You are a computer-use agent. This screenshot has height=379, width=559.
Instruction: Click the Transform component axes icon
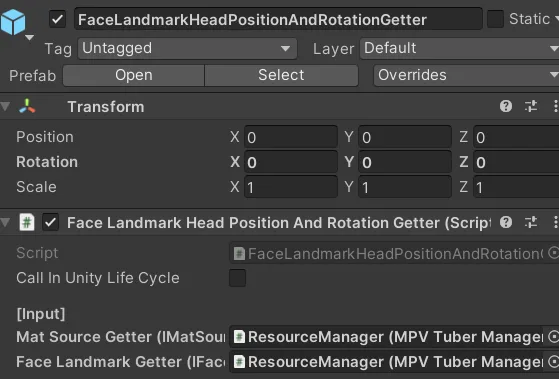tap(27, 106)
